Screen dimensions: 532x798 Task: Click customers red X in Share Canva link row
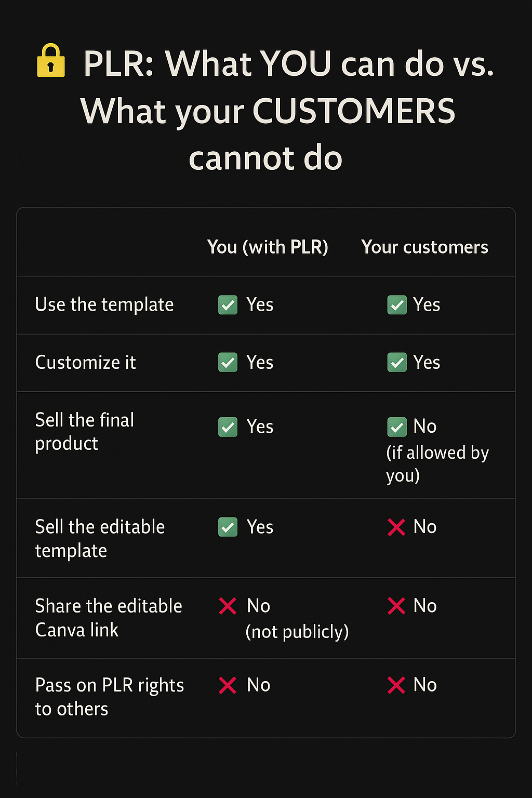[396, 606]
